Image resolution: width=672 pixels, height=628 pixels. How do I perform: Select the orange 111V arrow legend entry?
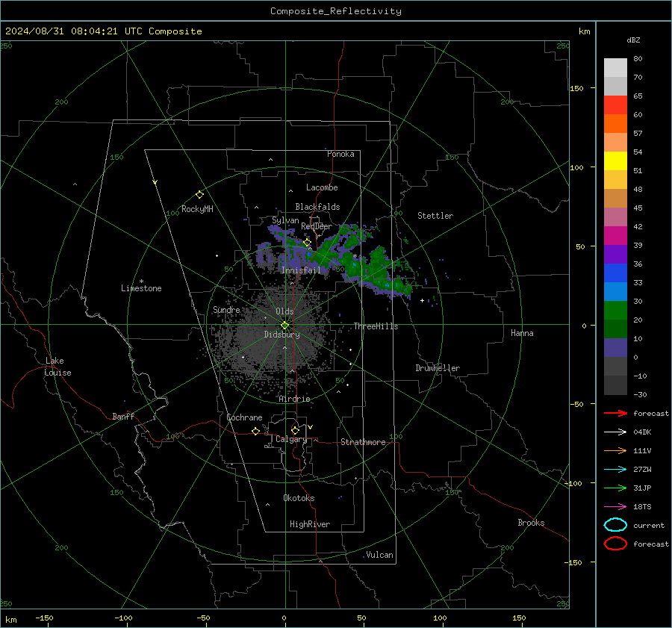615,450
